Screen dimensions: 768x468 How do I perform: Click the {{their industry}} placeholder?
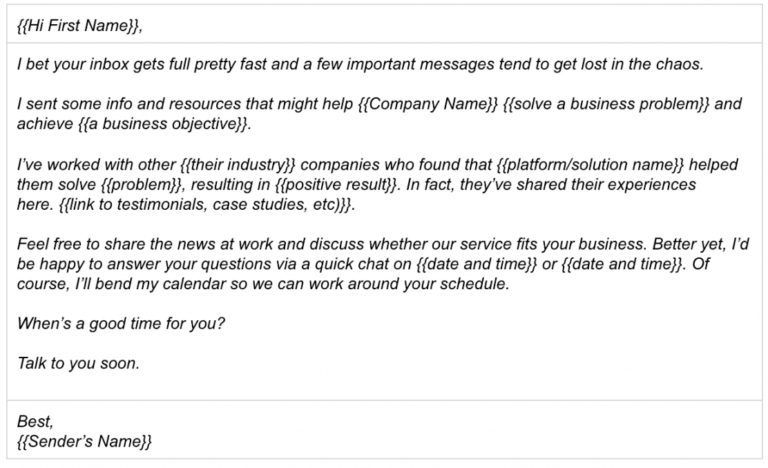(x=238, y=165)
